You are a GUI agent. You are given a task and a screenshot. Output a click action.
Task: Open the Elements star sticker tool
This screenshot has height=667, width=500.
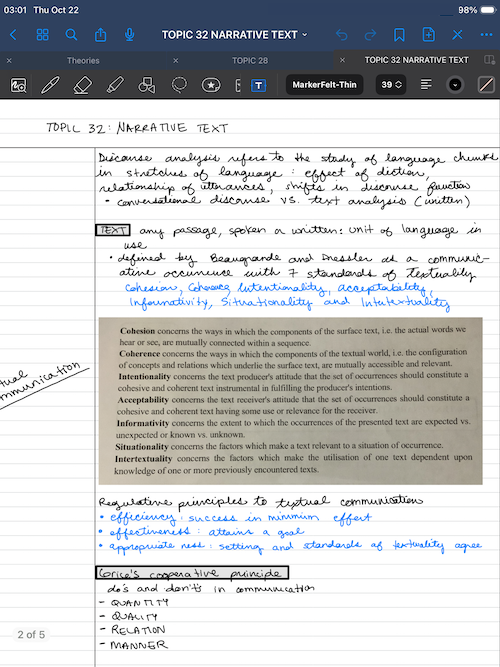pyautogui.click(x=211, y=85)
